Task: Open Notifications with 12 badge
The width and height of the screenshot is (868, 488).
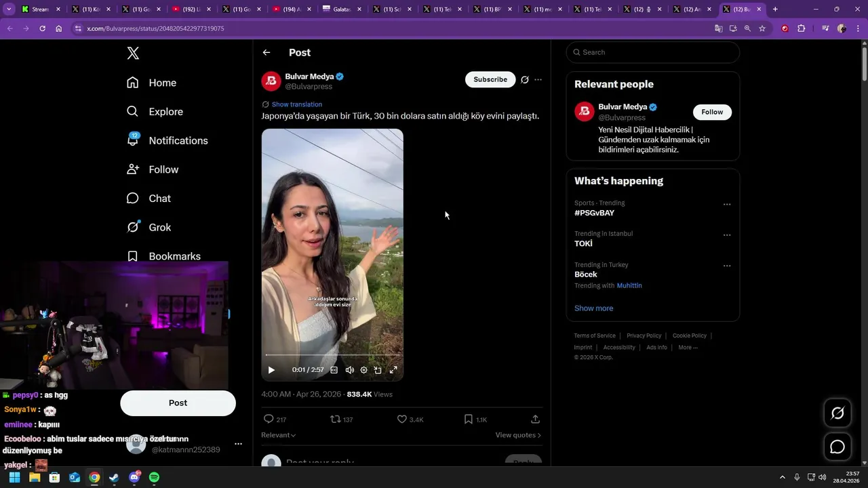Action: click(x=167, y=140)
